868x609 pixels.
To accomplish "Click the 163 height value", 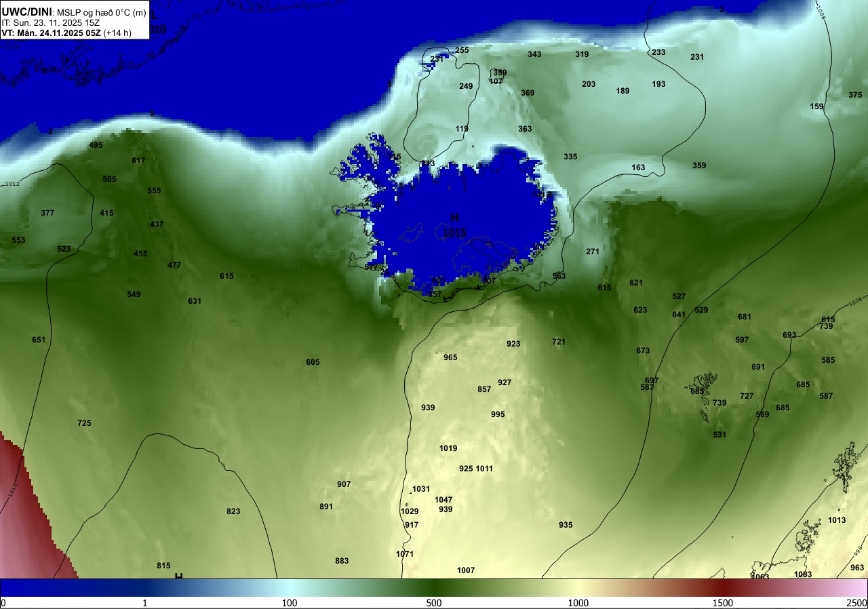I will pos(638,168).
